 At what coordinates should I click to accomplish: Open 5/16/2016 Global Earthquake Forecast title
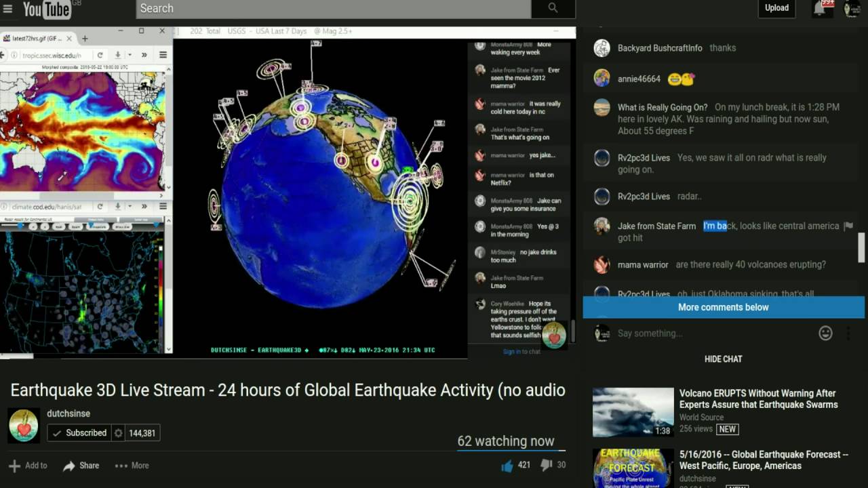pyautogui.click(x=764, y=460)
